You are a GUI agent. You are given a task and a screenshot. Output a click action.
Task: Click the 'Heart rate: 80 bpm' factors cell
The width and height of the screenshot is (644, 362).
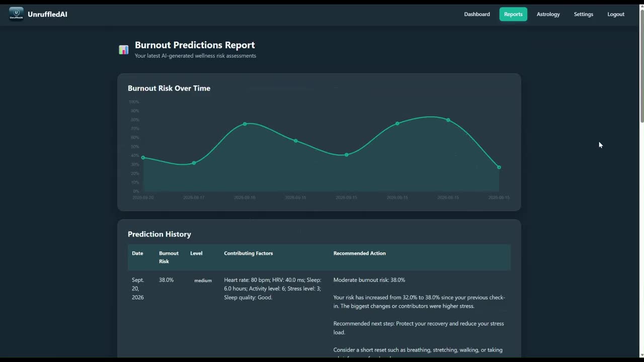[273, 289]
